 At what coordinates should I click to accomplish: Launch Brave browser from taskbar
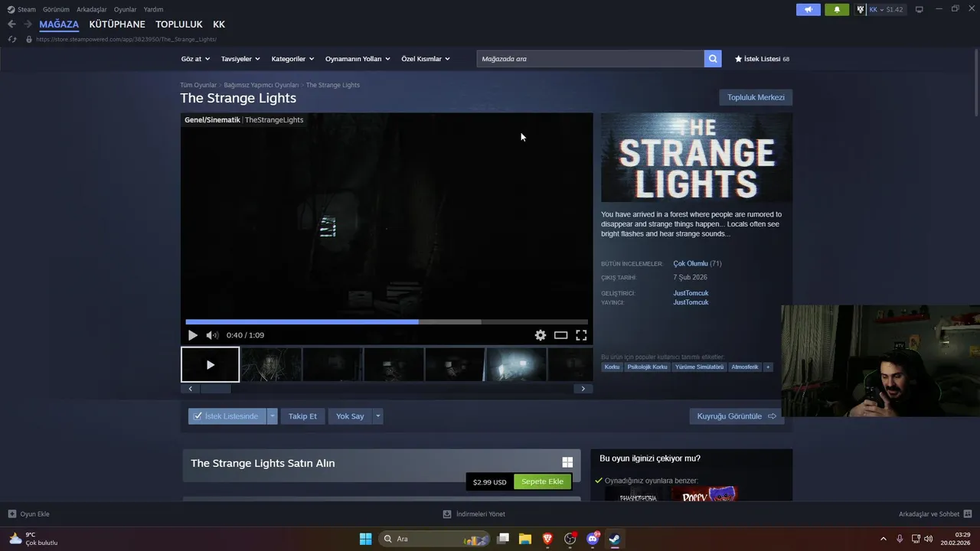pyautogui.click(x=547, y=539)
